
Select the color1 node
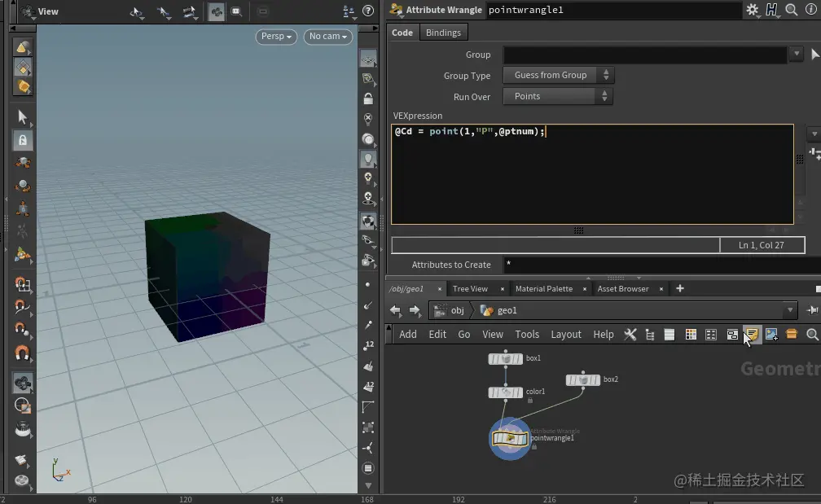pyautogui.click(x=505, y=392)
